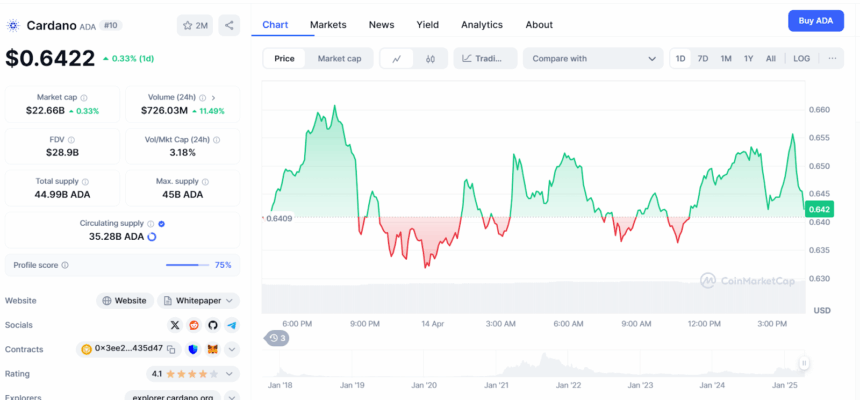Viewport: 860px width, 400px height.
Task: Open more chart options (three dots)
Action: [833, 58]
